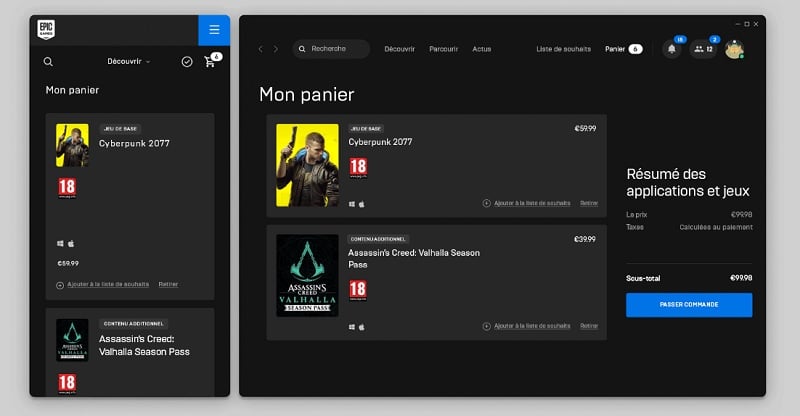The height and width of the screenshot is (416, 800).
Task: Open the user profile avatar
Action: pyautogui.click(x=734, y=49)
